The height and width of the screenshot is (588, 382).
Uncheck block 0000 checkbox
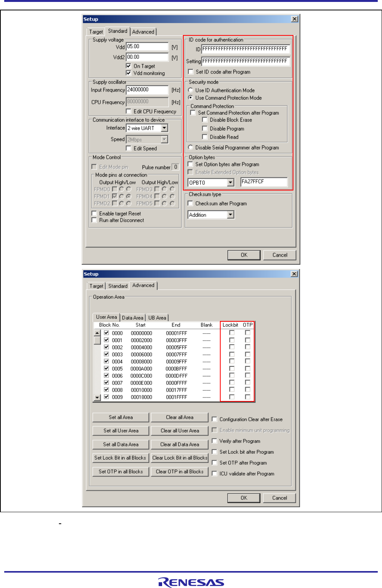coord(106,333)
